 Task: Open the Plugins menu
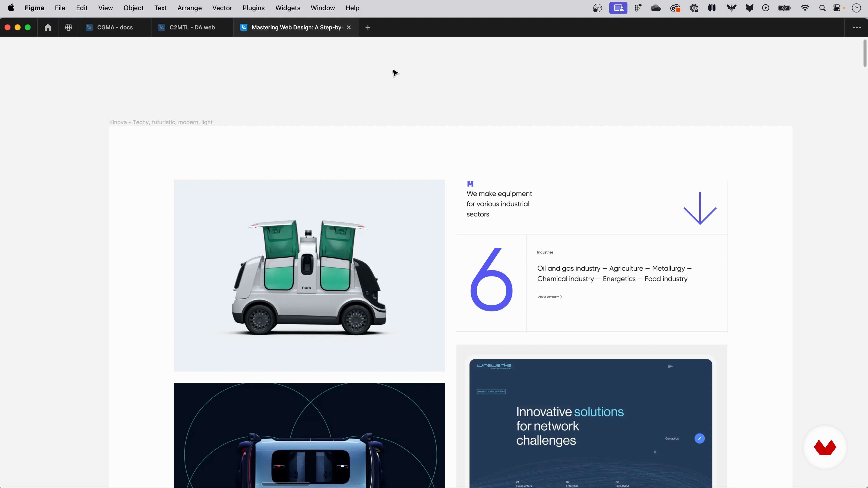pos(253,8)
